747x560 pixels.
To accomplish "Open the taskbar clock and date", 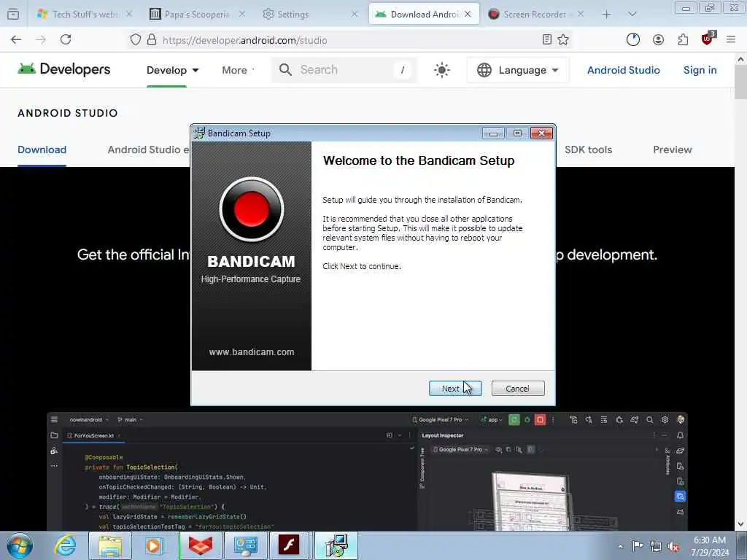I will tap(710, 545).
